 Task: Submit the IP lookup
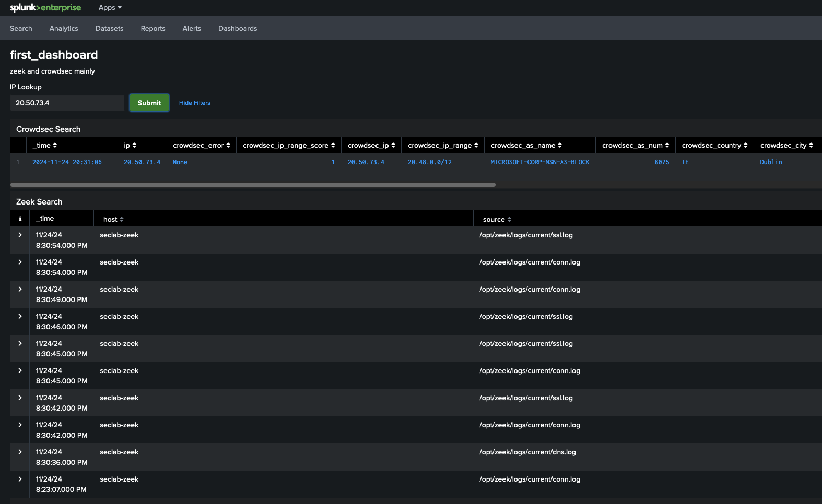(x=149, y=103)
